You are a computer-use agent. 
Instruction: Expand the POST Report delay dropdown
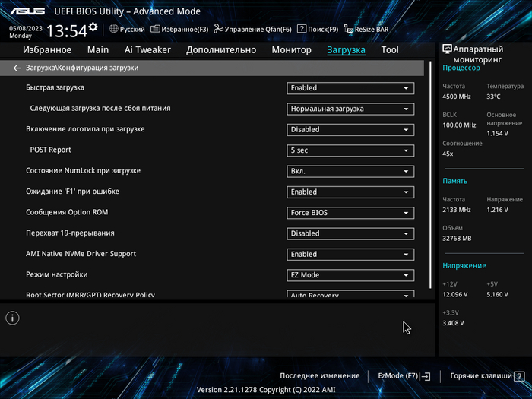point(350,150)
